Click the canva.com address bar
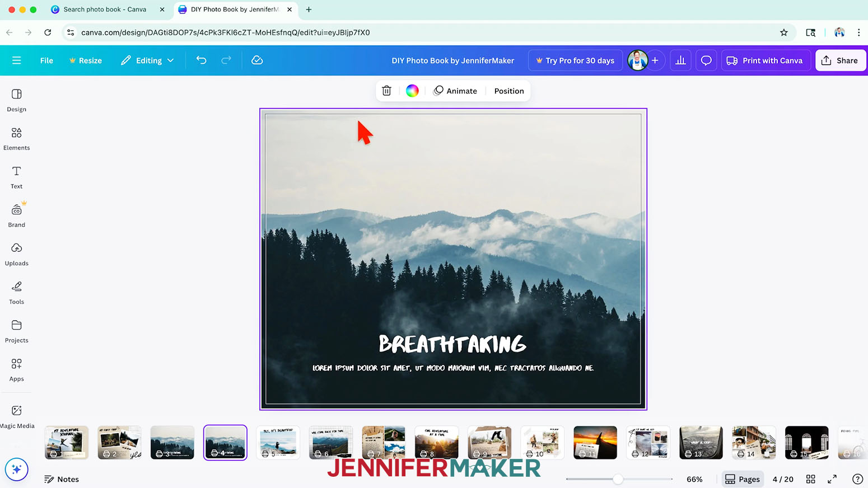 tap(226, 32)
